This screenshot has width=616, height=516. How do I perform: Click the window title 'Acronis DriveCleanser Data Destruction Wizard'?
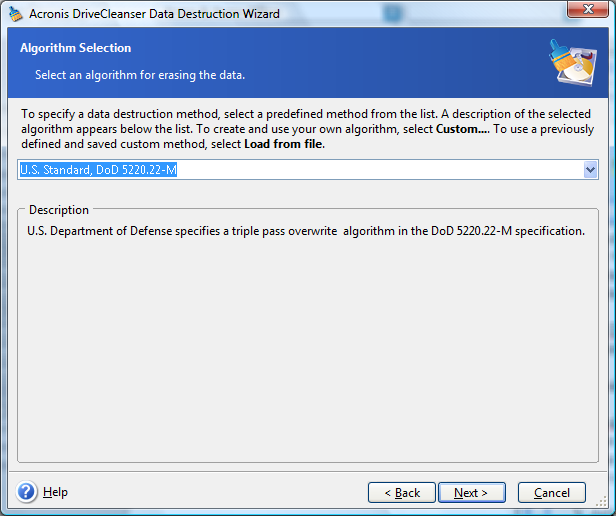(154, 14)
